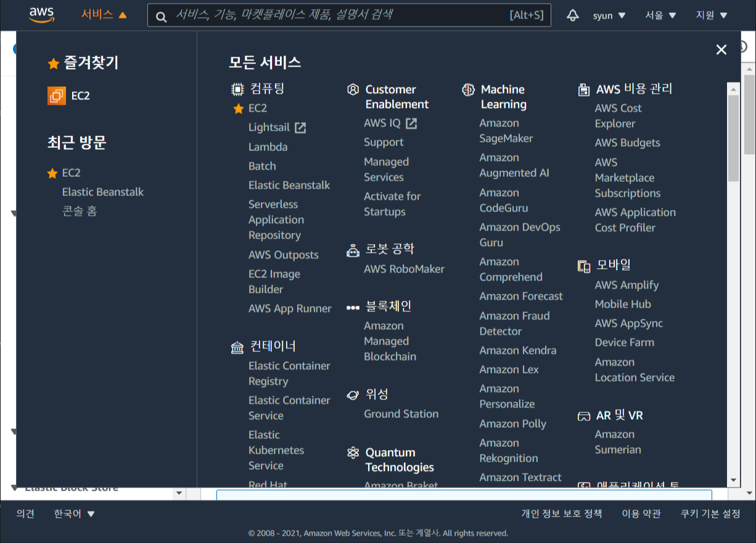Click the 즐겨찾기 star icon heading
This screenshot has height=543, width=756.
tap(54, 63)
